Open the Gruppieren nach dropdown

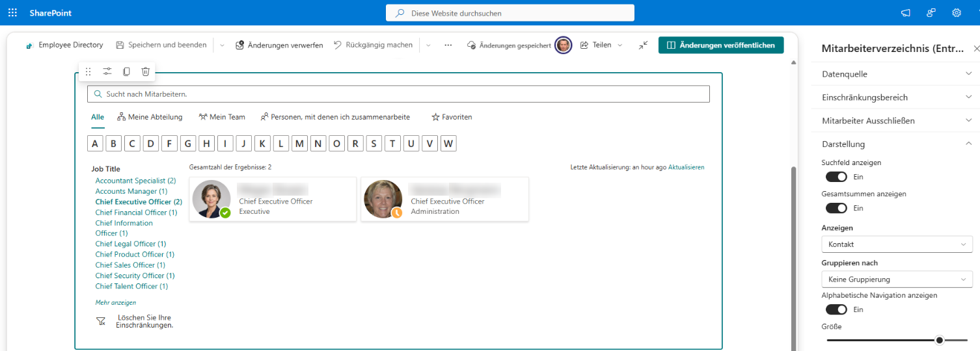(897, 279)
